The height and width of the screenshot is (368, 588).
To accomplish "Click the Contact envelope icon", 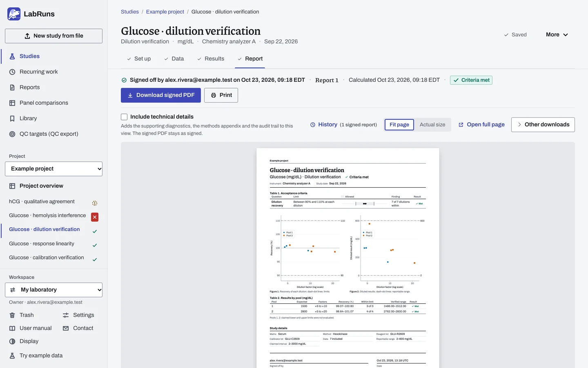I will click(x=66, y=328).
